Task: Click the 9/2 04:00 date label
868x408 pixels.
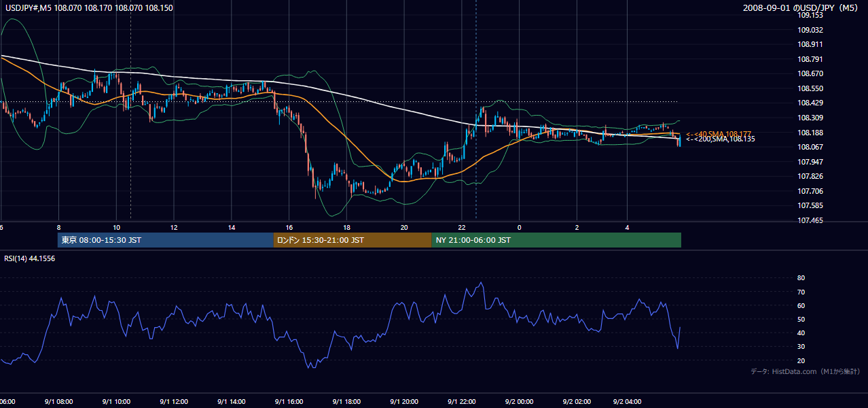Action: coord(628,402)
